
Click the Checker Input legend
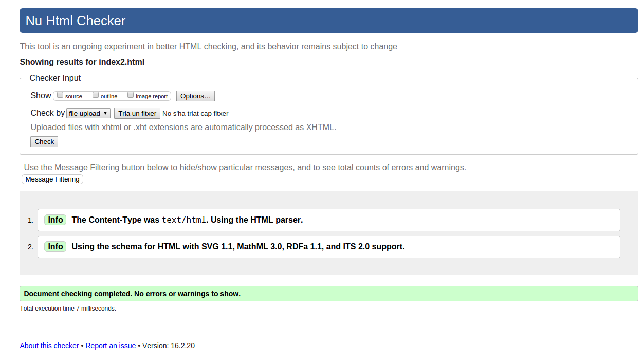[55, 78]
